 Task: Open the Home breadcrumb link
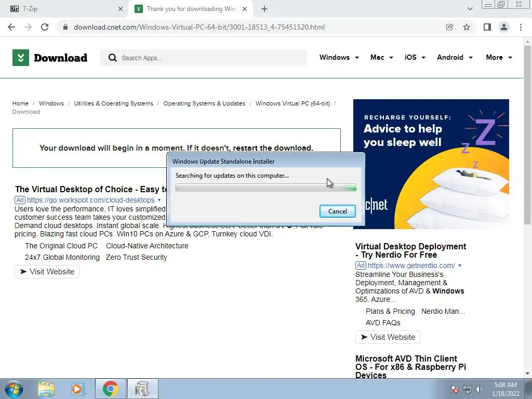(x=20, y=103)
